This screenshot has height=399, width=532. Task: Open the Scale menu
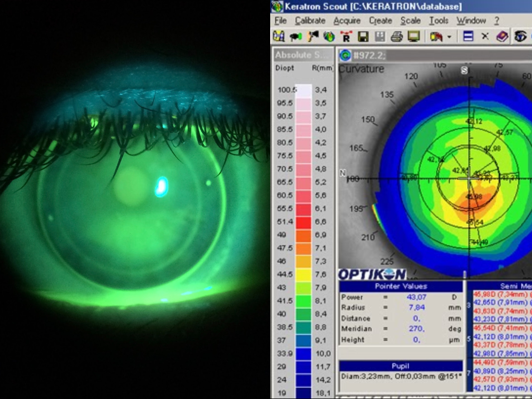click(410, 21)
